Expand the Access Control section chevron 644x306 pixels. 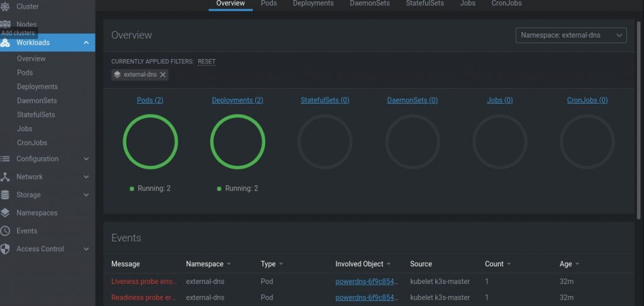[x=86, y=249]
